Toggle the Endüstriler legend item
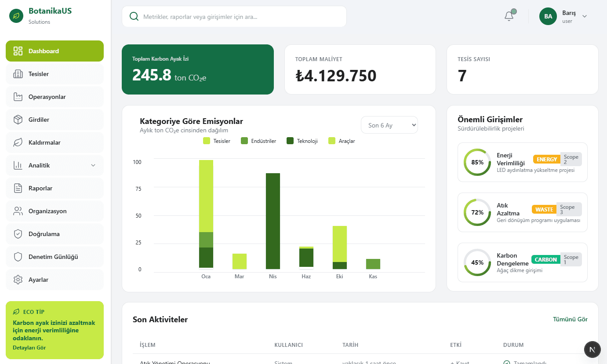The height and width of the screenshot is (364, 607). tap(258, 141)
